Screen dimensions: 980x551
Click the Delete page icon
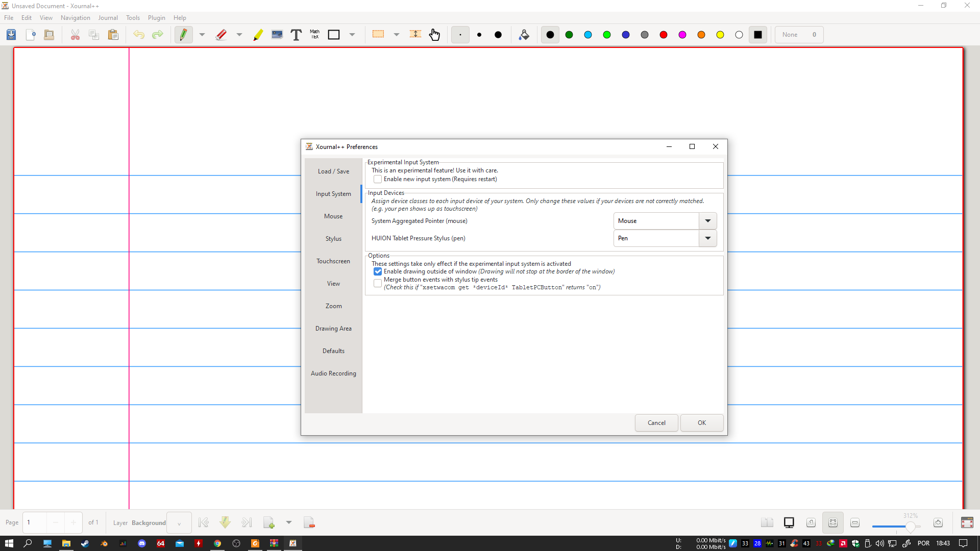pyautogui.click(x=309, y=522)
